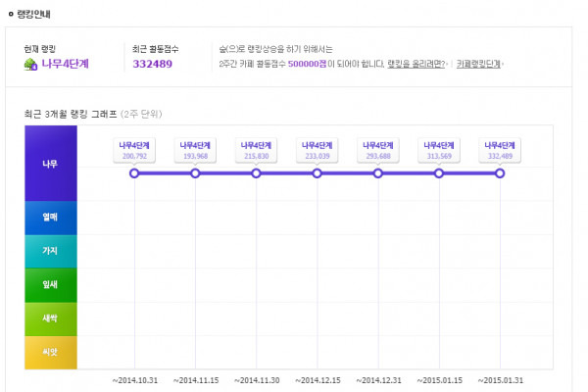Screen dimensions: 588x392
Task: Click the yellow 씨앗 level band
Action: click(x=51, y=353)
